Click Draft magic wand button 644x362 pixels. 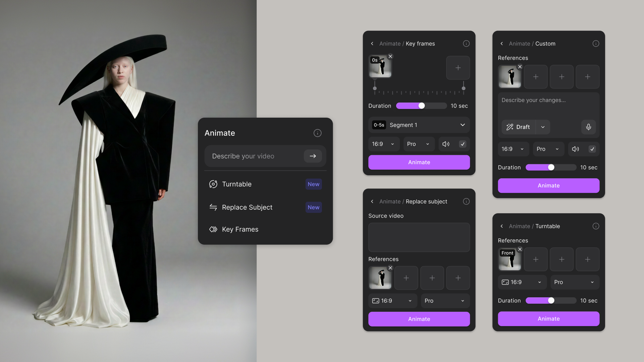point(519,127)
